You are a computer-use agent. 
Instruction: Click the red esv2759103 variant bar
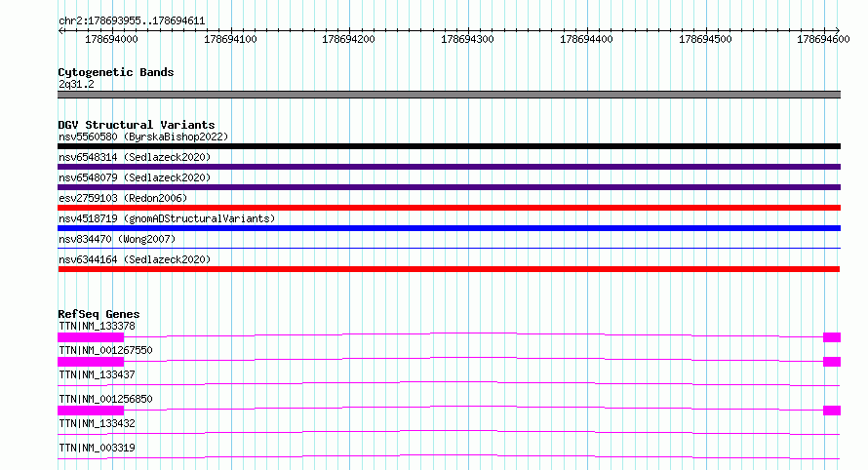(x=449, y=208)
